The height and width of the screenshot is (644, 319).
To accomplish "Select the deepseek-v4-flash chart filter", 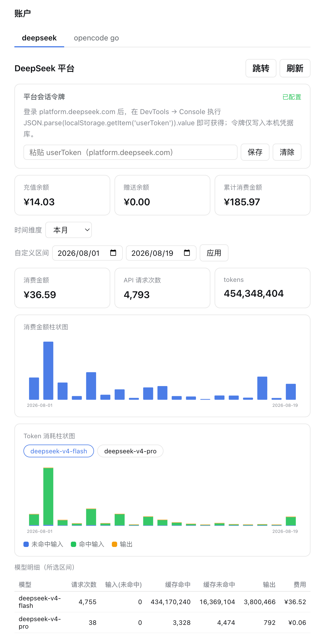I will click(x=59, y=451).
